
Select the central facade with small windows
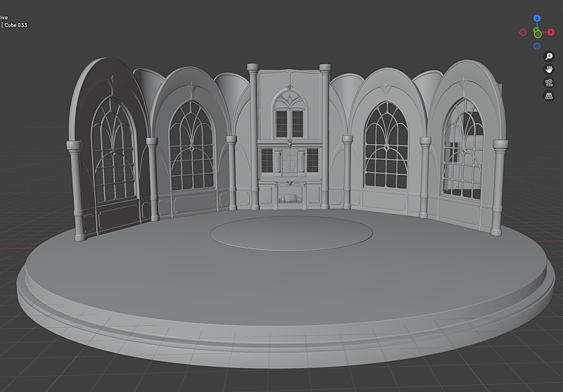tap(290, 138)
